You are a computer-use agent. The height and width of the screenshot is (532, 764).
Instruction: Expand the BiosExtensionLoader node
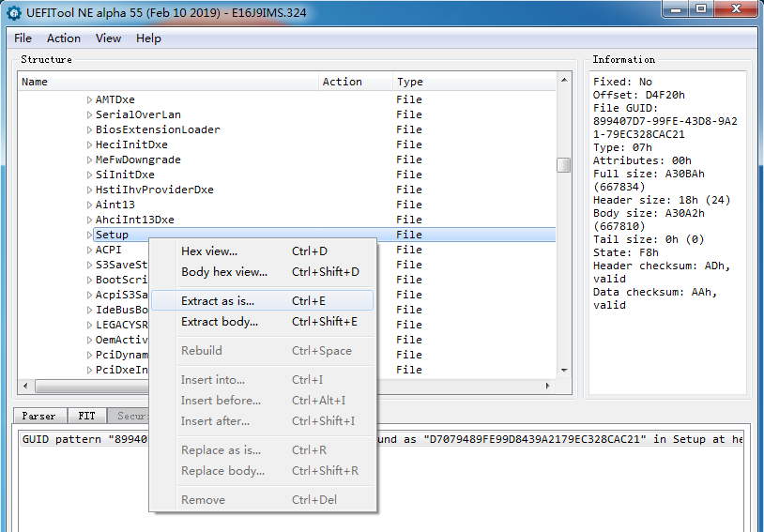[89, 130]
